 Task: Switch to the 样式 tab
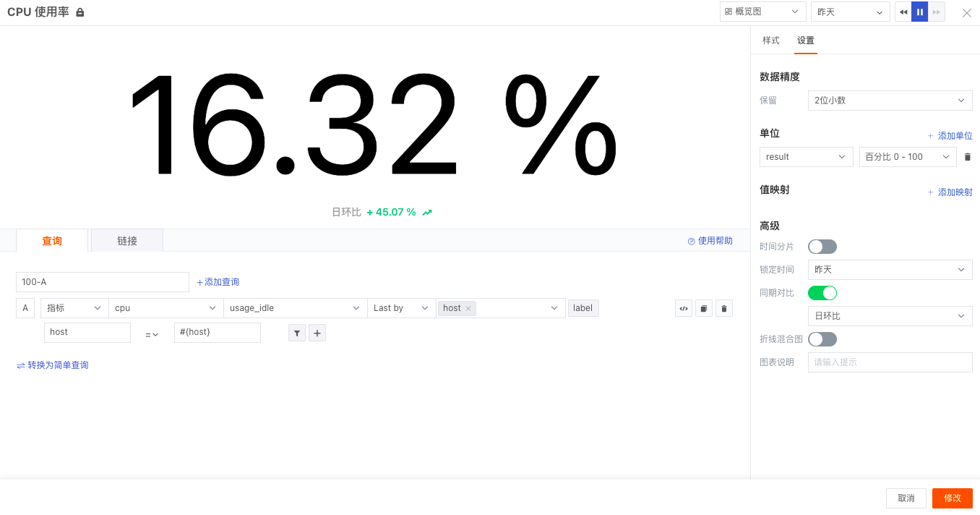click(x=771, y=41)
